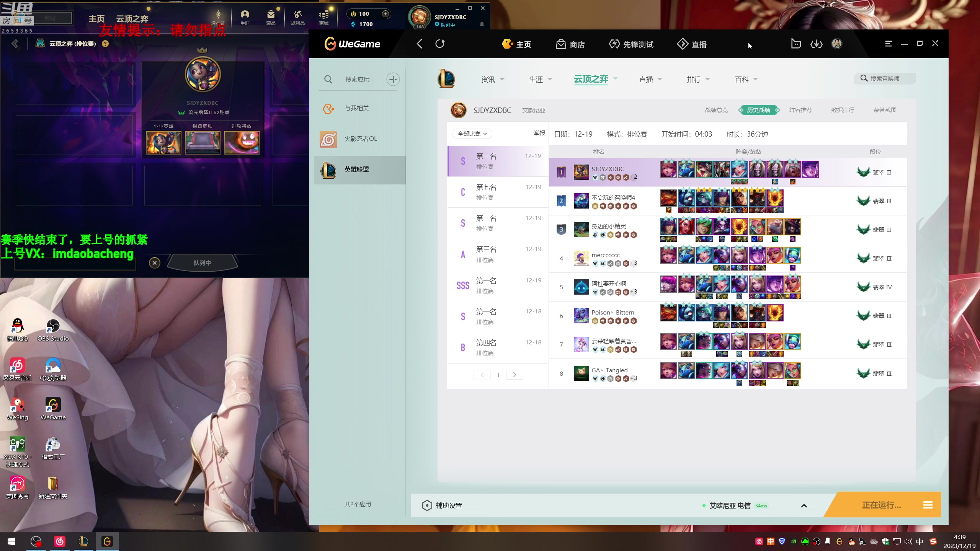Image resolution: width=980 pixels, height=551 pixels.
Task: Click the 搜索召唤师 search box
Action: pyautogui.click(x=885, y=78)
